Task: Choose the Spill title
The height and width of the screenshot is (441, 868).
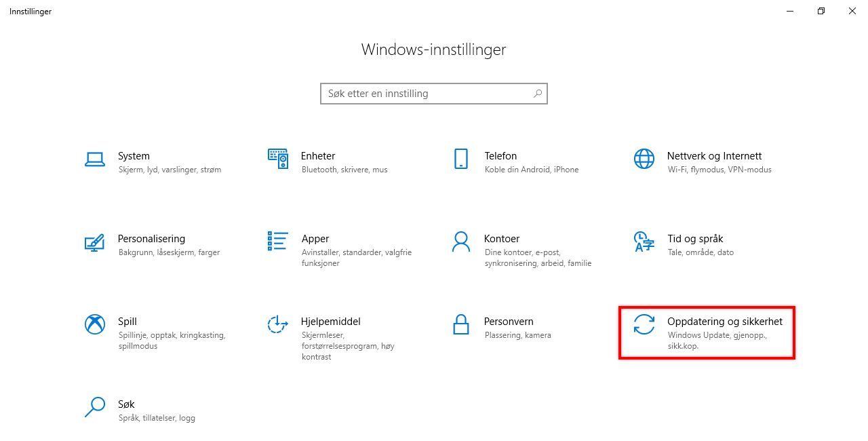Action: 127,322
